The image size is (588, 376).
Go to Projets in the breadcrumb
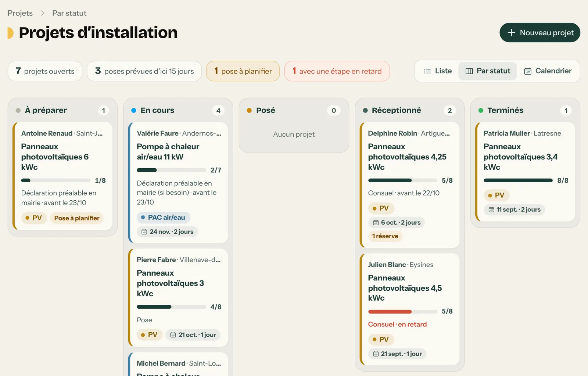pos(20,13)
